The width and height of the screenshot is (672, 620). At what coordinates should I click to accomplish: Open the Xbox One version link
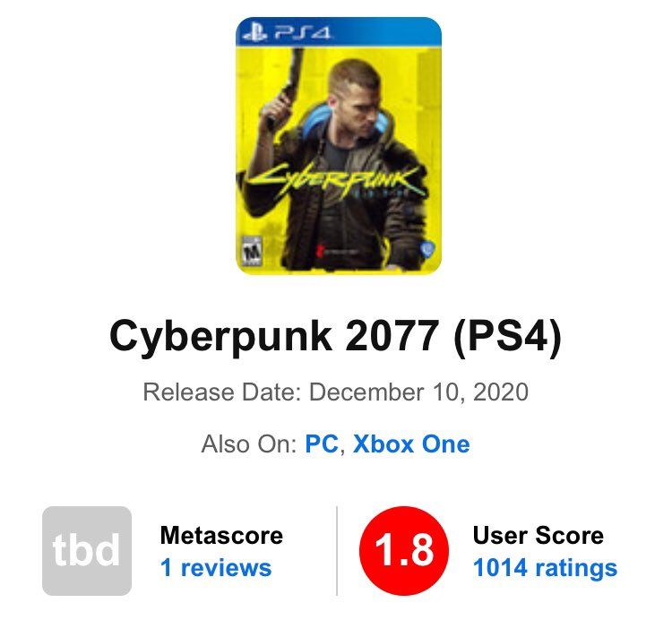411,443
